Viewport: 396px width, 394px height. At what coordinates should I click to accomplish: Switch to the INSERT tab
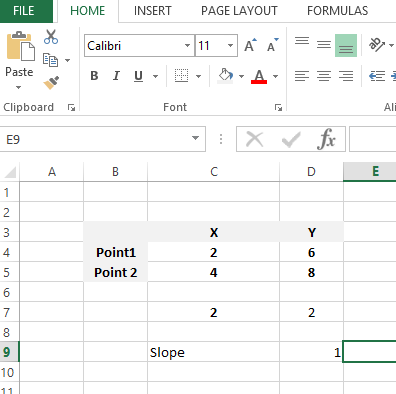click(x=152, y=11)
